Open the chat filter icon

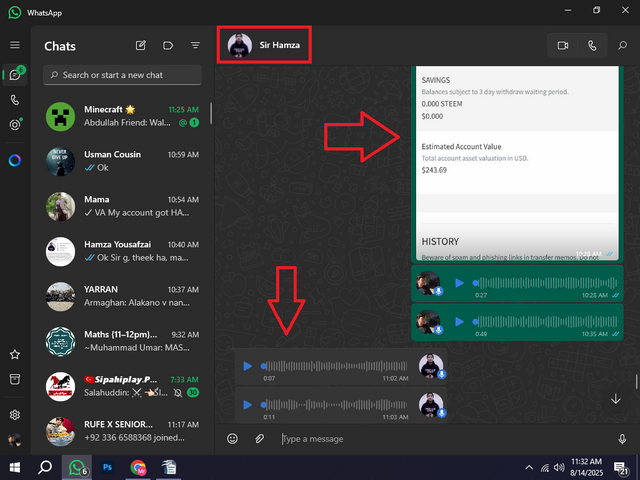point(196,45)
